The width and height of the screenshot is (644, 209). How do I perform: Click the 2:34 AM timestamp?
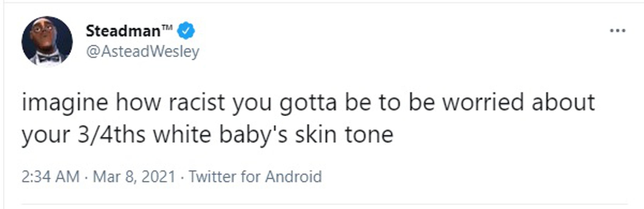click(x=50, y=177)
